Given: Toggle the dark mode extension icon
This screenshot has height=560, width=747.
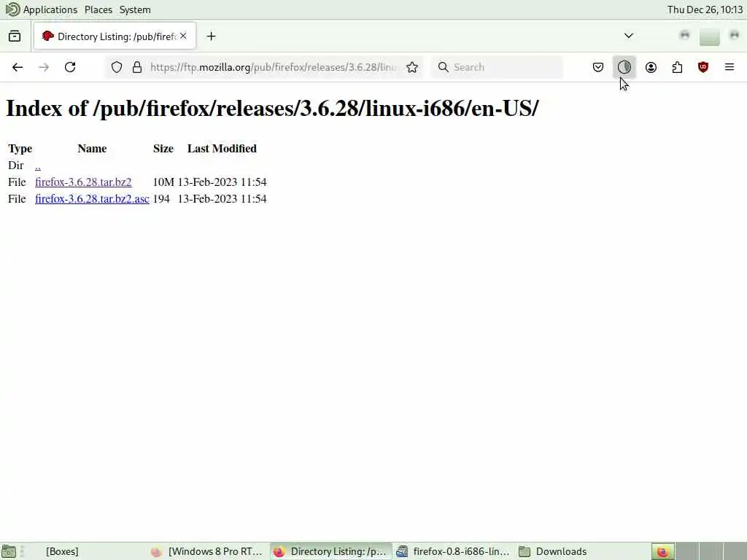Looking at the screenshot, I should point(624,67).
